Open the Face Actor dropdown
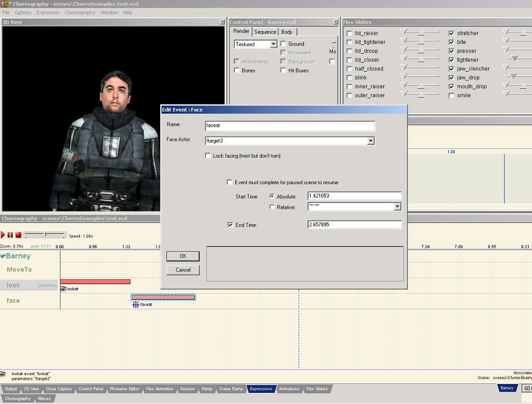 coord(371,140)
